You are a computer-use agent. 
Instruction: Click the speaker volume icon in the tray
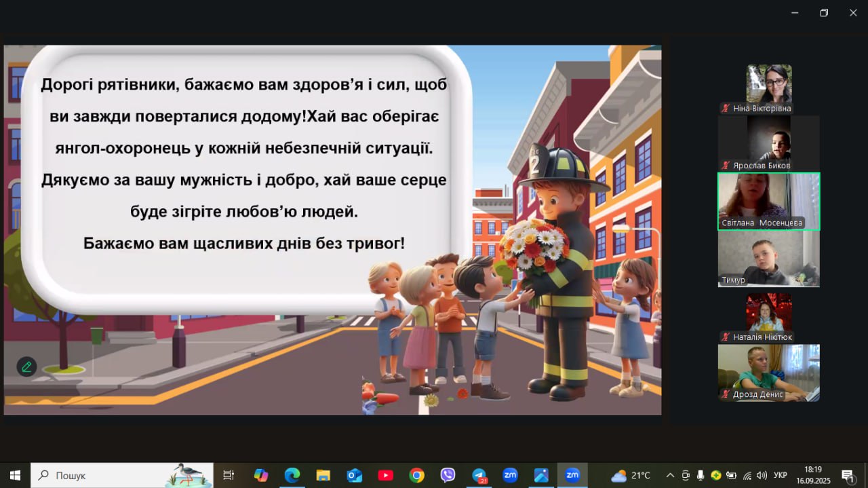coord(762,475)
